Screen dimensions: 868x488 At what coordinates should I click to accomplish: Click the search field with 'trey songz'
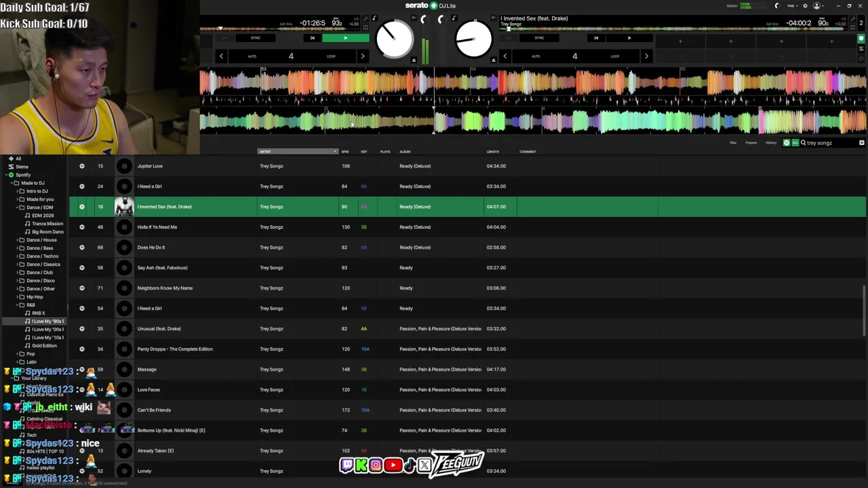coord(830,143)
